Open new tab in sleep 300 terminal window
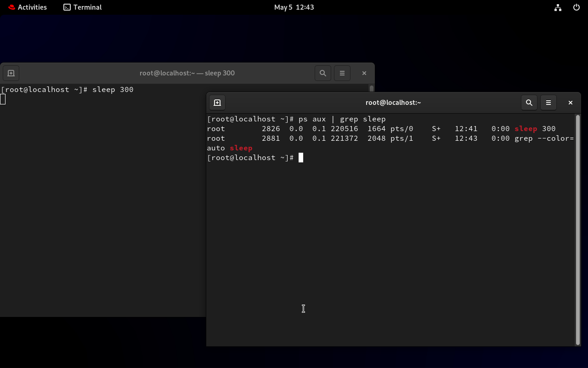The width and height of the screenshot is (588, 368). pos(11,73)
